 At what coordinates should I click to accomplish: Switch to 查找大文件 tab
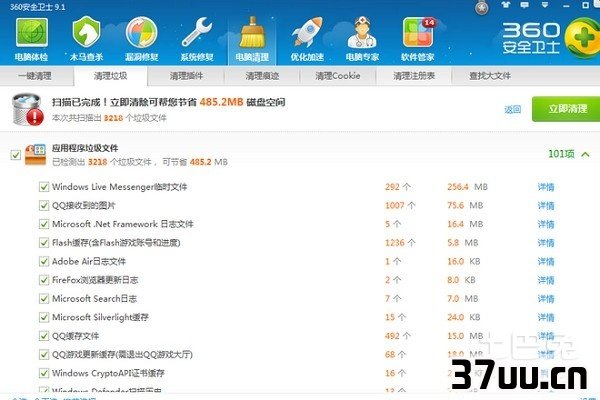pyautogui.click(x=490, y=76)
